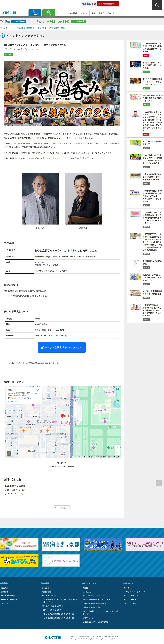Open the 天気 menu item
The image size is (164, 644).
click(x=93, y=13)
